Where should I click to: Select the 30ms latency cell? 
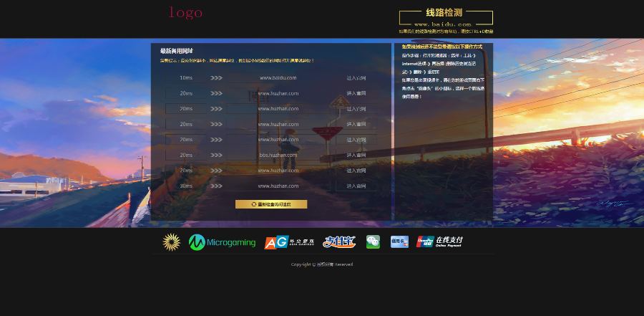click(186, 186)
